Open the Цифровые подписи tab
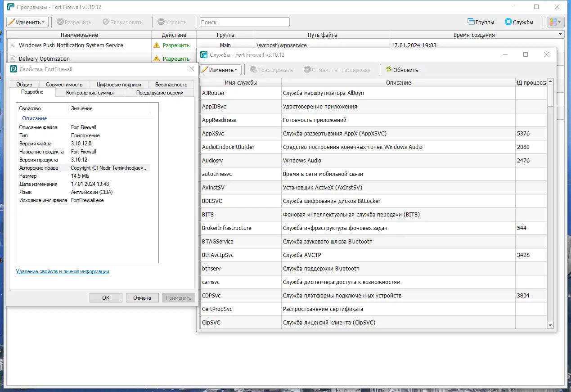The height and width of the screenshot is (392, 571). (x=119, y=84)
